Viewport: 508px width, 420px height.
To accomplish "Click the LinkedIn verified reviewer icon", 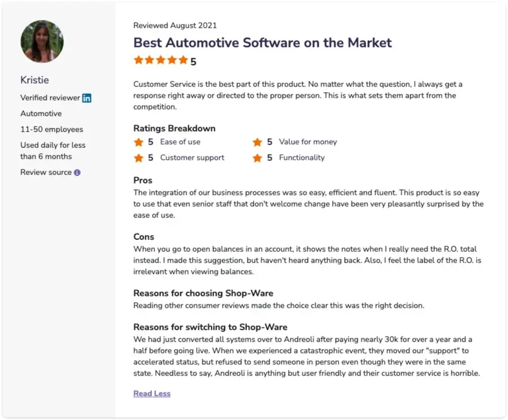I will (86, 98).
